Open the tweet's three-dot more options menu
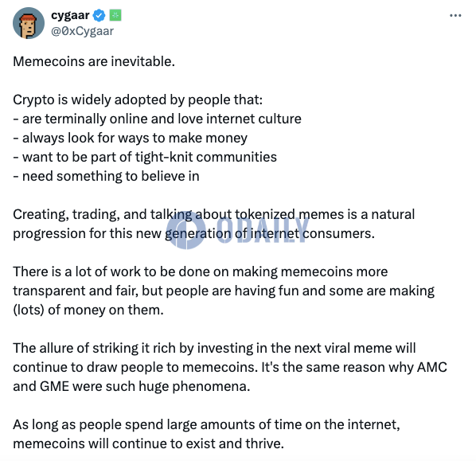Image resolution: width=476 pixels, height=461 pixels. tap(455, 15)
